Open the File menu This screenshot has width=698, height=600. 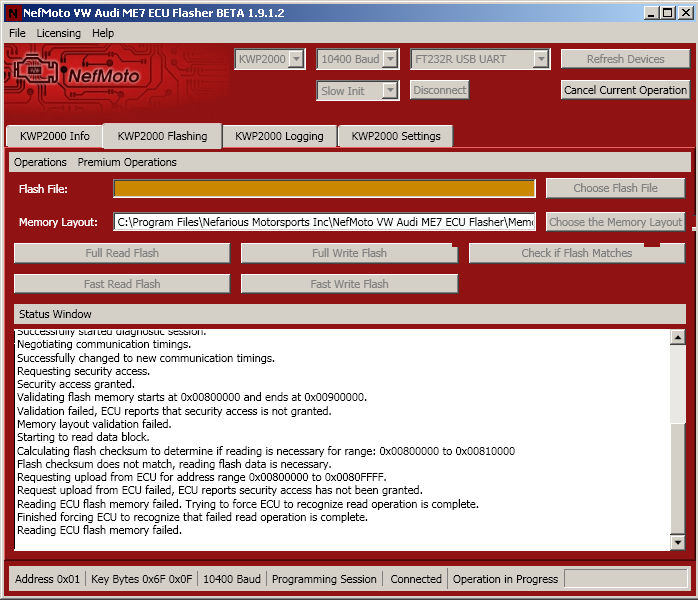point(17,33)
